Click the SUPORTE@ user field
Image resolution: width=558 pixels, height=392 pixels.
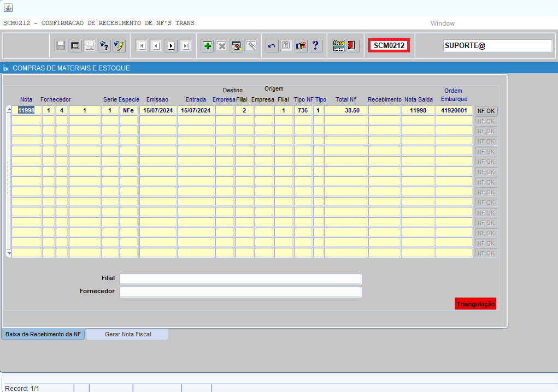(x=497, y=45)
